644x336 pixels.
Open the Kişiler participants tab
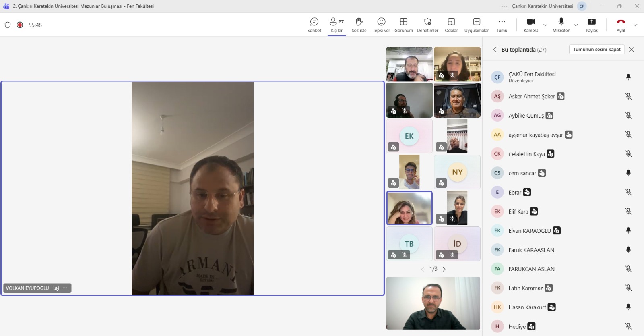336,25
